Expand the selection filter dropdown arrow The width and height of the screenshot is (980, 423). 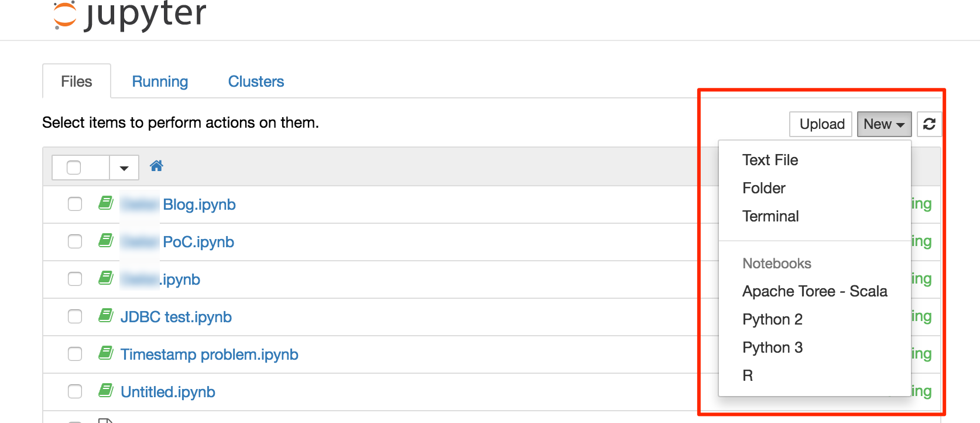pos(124,168)
